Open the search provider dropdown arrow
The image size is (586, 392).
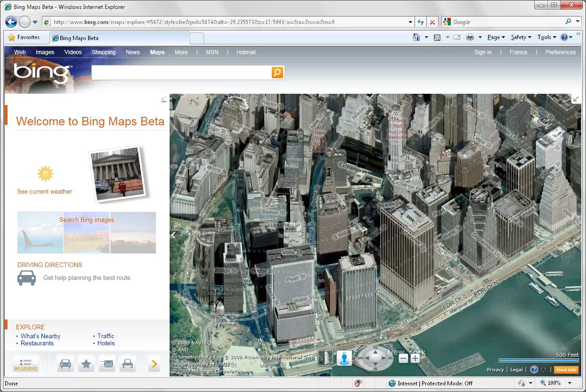pyautogui.click(x=578, y=22)
